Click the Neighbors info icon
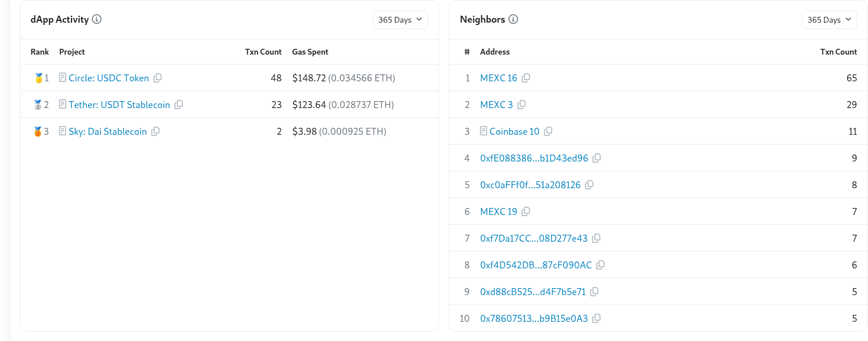The image size is (868, 341). 513,19
